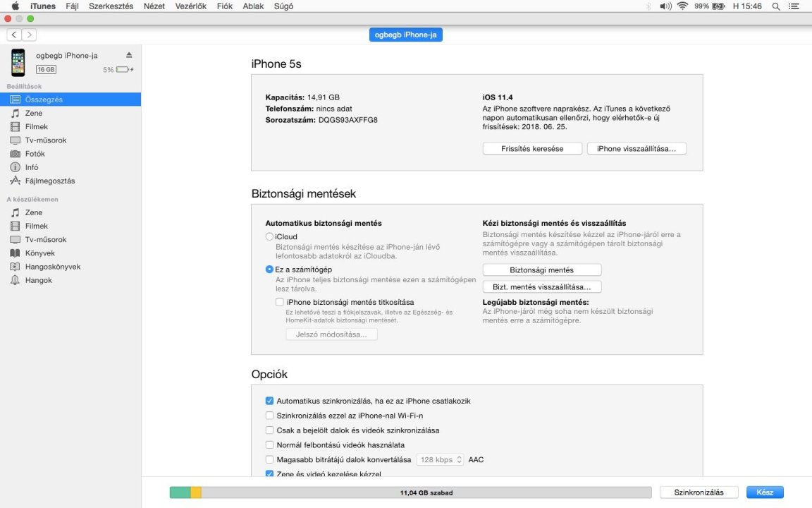Screen dimensions: 812x508
Task: Click the 16 GB capacity badge
Action: point(46,69)
